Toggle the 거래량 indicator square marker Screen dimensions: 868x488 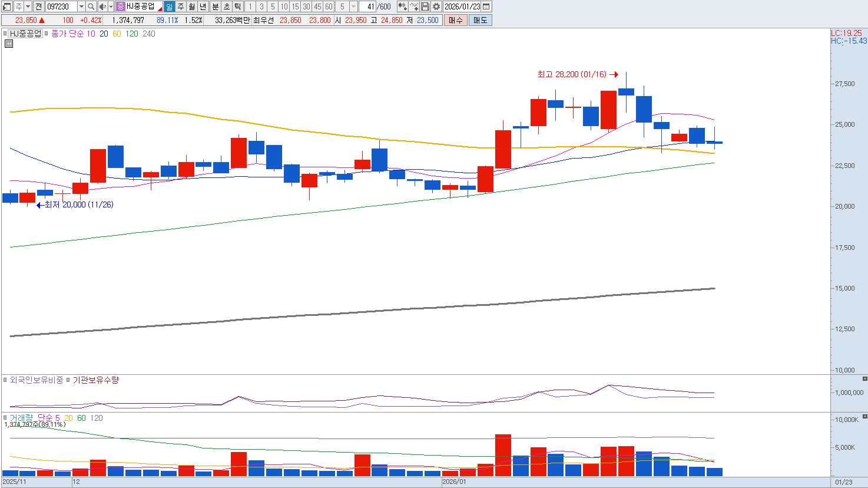6,418
